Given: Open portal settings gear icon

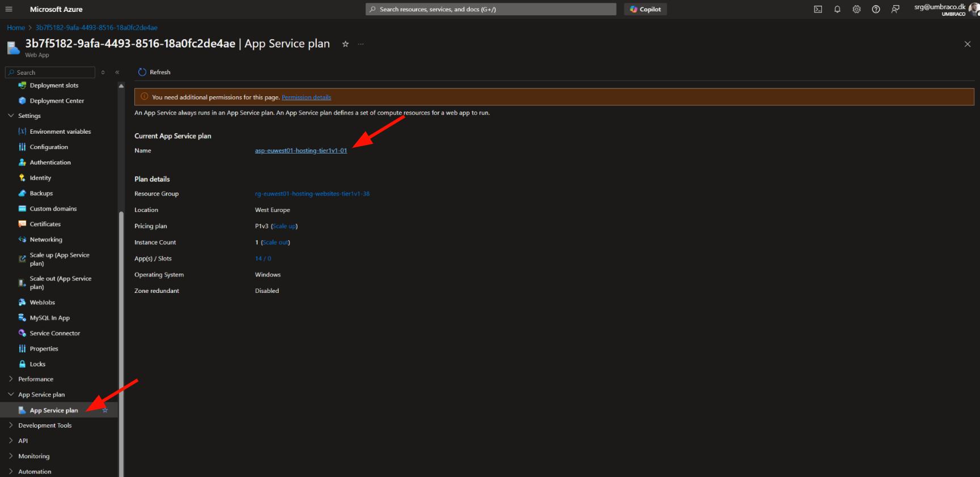Looking at the screenshot, I should (856, 9).
